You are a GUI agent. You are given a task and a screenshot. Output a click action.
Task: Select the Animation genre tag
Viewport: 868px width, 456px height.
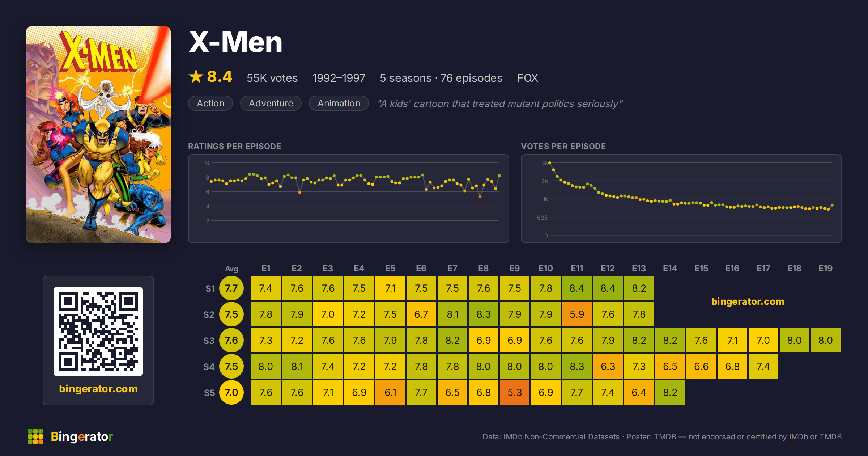coord(339,103)
